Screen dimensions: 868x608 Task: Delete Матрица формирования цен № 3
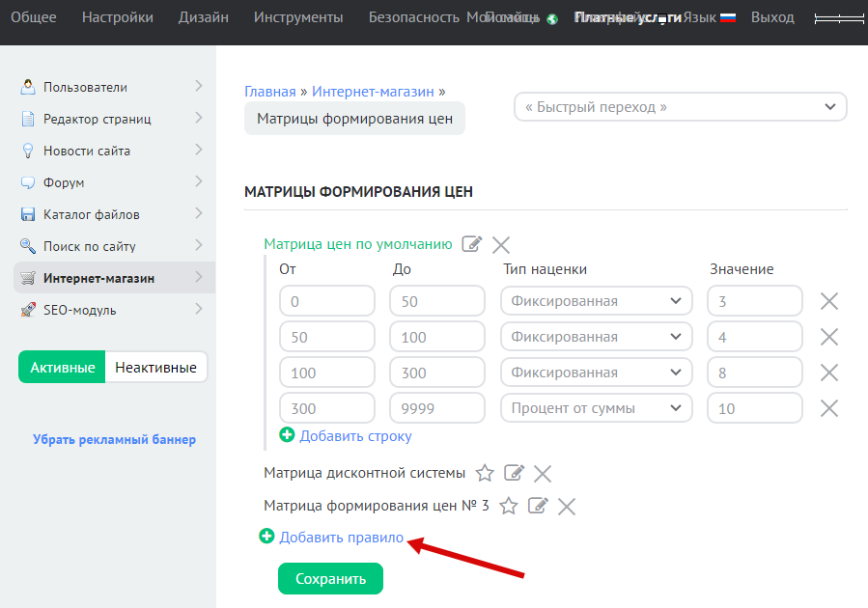567,506
